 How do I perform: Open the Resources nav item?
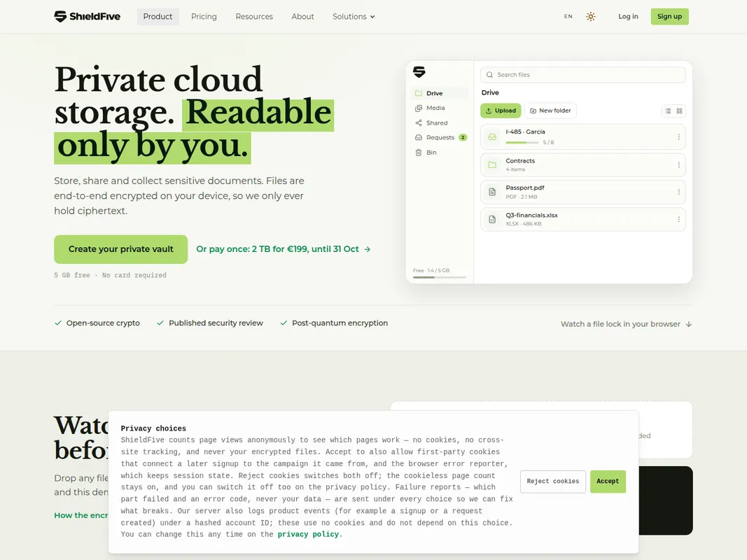pyautogui.click(x=254, y=17)
